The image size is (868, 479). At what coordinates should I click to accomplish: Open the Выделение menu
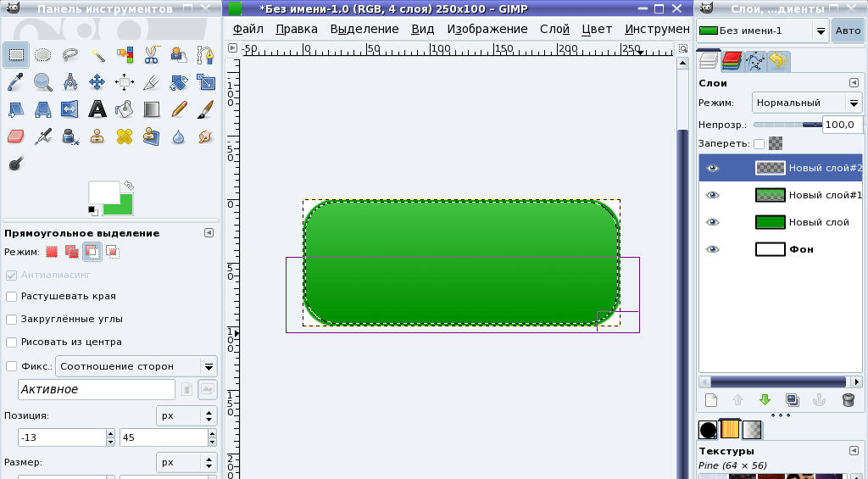click(x=364, y=29)
